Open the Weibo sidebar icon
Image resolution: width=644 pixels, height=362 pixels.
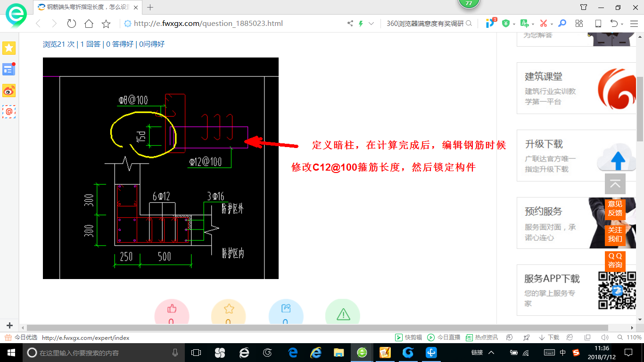[x=9, y=90]
